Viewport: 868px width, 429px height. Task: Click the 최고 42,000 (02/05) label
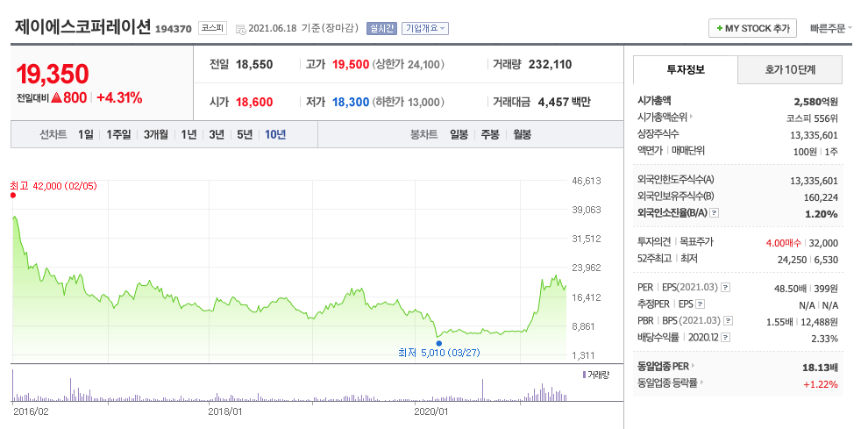point(53,186)
